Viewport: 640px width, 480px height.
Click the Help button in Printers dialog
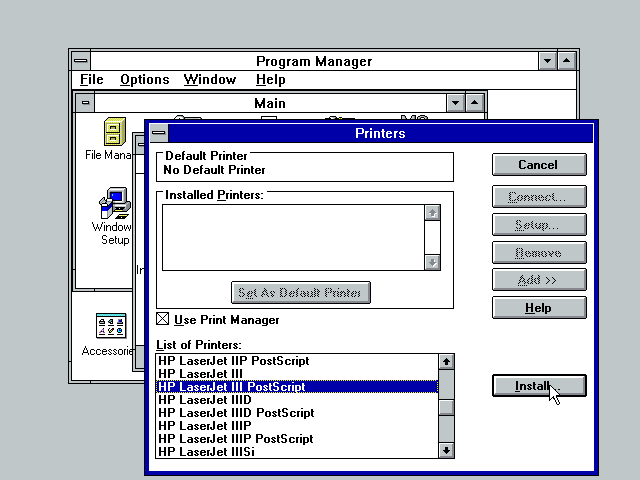539,307
